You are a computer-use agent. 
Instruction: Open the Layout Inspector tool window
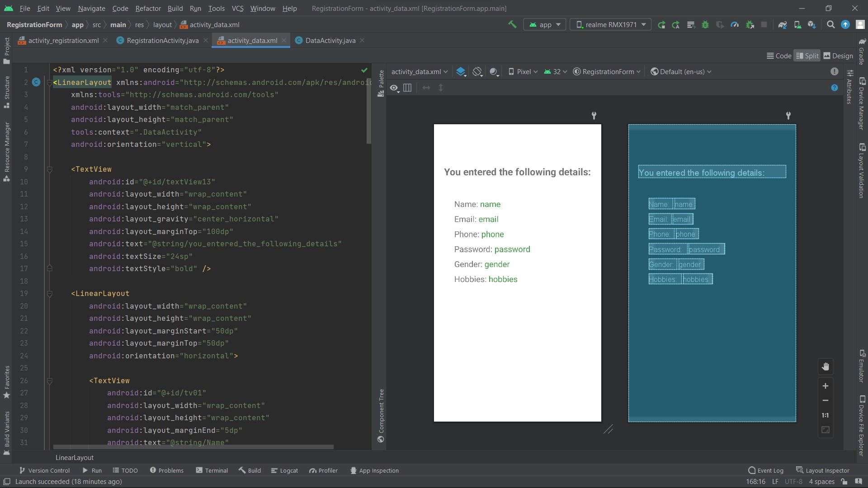[x=823, y=470]
